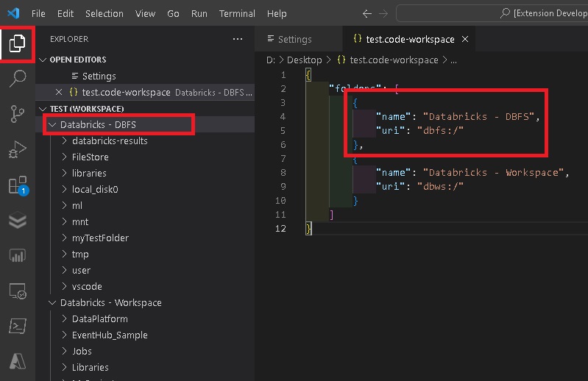Collapse the Databricks - Workspace folder
This screenshot has height=381, width=588.
pyautogui.click(x=52, y=302)
